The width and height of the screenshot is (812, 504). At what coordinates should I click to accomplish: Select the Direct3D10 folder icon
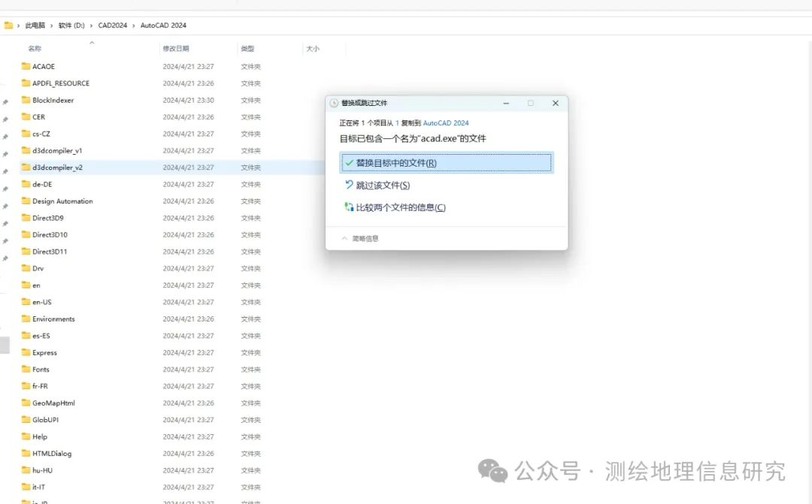pyautogui.click(x=26, y=234)
